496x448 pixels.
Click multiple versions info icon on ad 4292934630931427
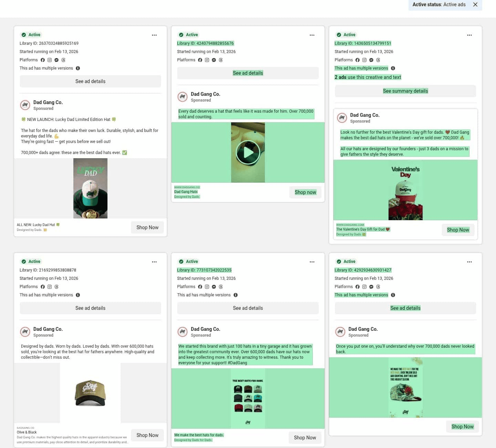[393, 295]
